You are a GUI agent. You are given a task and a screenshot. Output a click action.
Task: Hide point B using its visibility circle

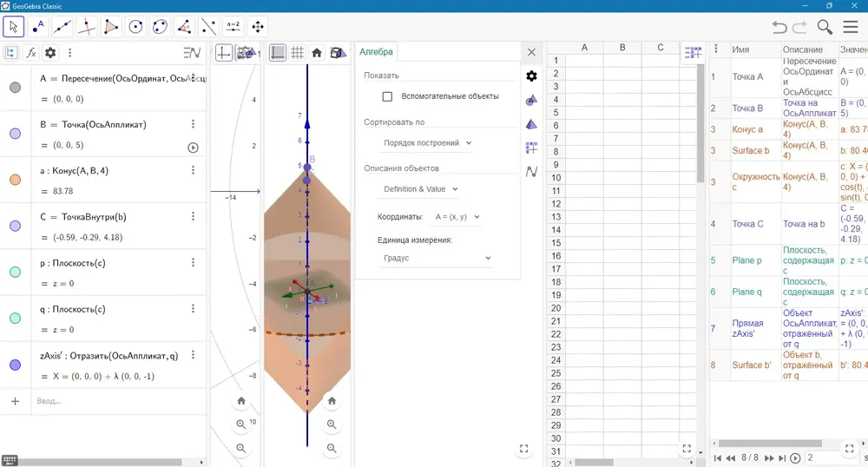click(x=15, y=134)
